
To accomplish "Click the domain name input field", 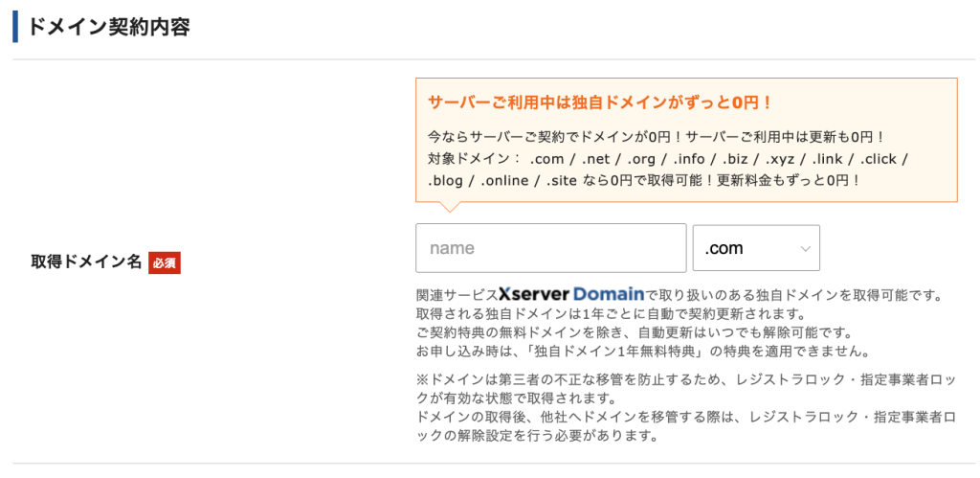I will coord(550,248).
